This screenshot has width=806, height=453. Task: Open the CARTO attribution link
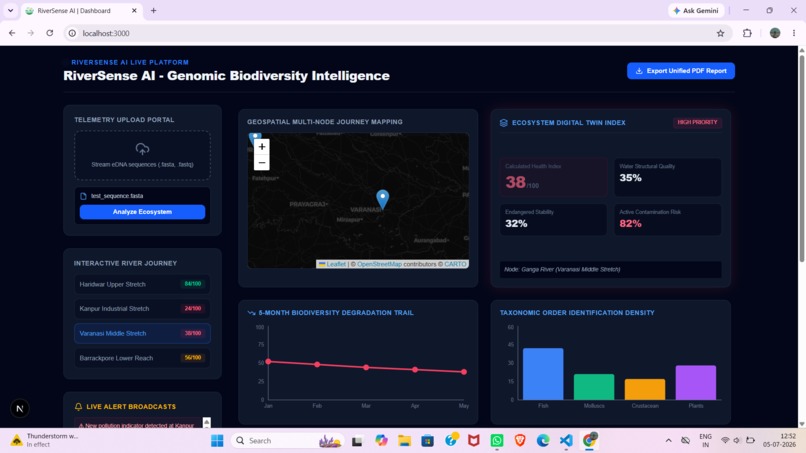pyautogui.click(x=455, y=264)
